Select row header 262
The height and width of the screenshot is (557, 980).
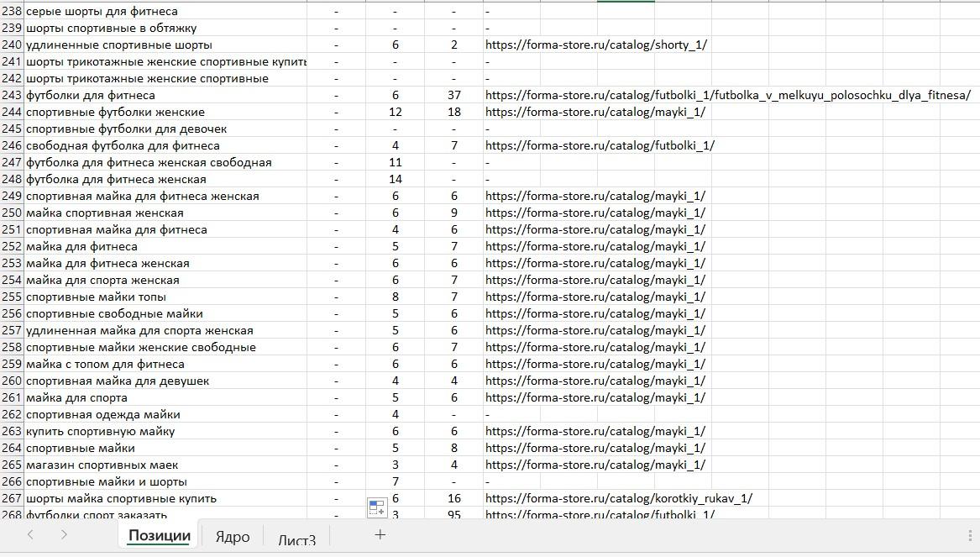point(11,414)
